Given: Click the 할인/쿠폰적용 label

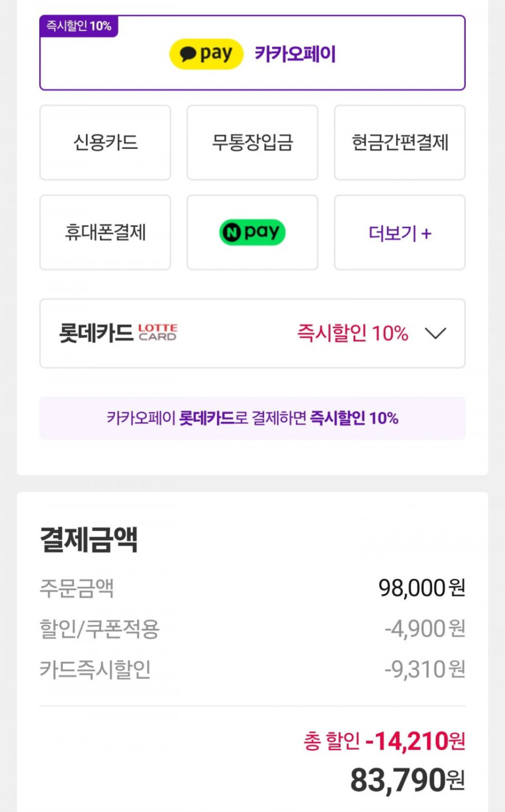Looking at the screenshot, I should tap(99, 629).
